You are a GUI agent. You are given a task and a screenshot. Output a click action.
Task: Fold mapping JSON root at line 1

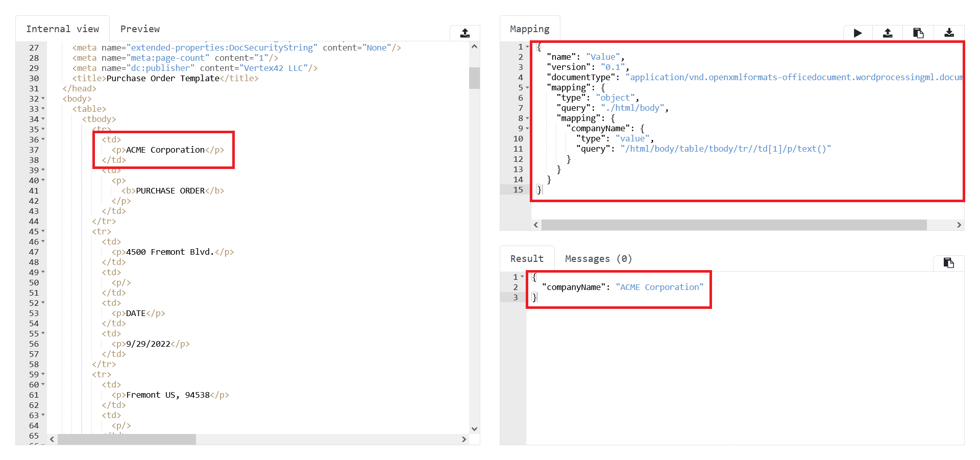(x=527, y=47)
